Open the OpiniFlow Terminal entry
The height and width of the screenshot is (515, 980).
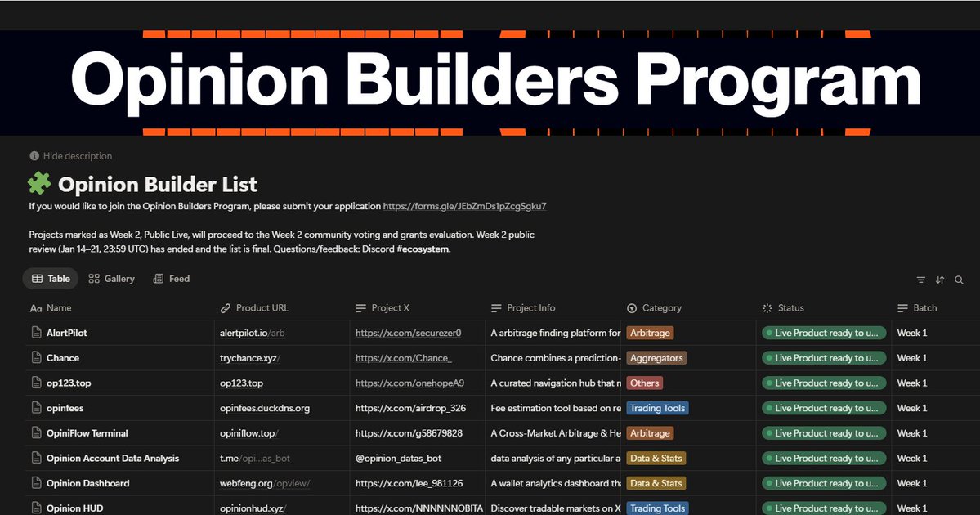87,433
